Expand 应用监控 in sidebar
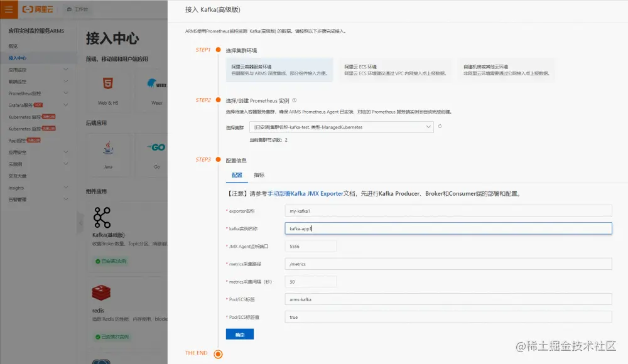This screenshot has width=628, height=364. [66, 70]
